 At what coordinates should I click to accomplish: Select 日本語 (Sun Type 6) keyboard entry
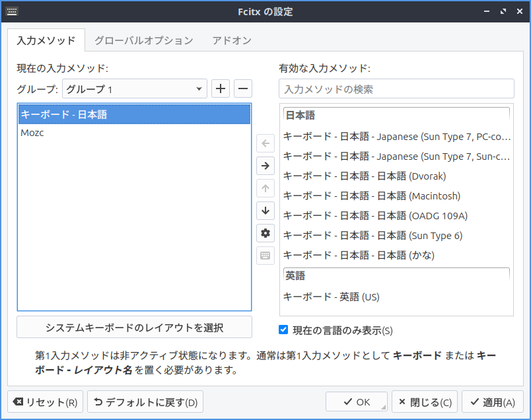[x=396, y=235]
